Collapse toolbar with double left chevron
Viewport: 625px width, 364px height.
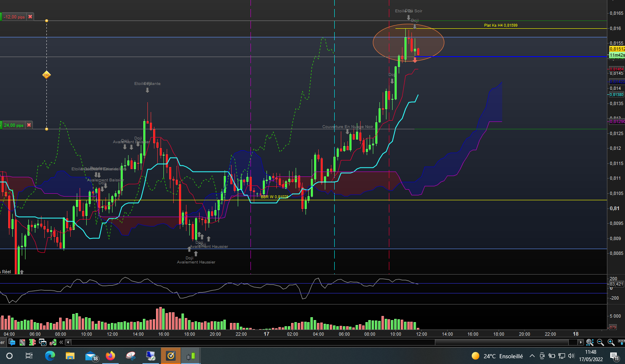pyautogui.click(x=61, y=342)
